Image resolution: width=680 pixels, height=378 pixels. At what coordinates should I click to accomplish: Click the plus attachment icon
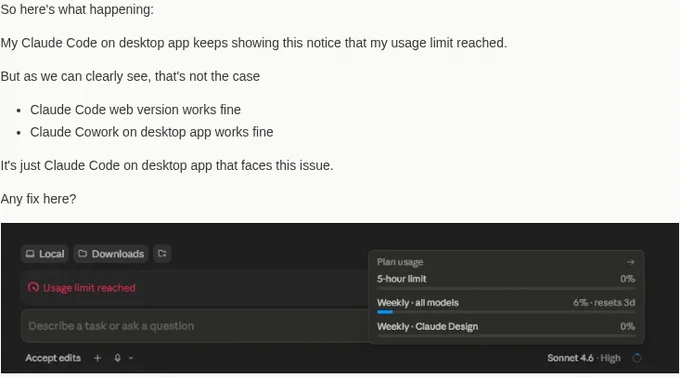click(x=98, y=358)
